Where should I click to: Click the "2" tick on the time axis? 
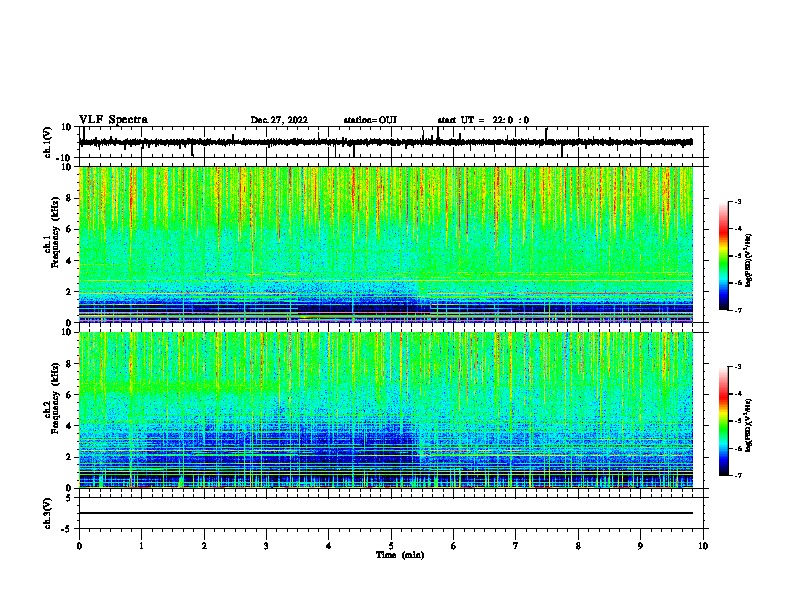coord(204,546)
